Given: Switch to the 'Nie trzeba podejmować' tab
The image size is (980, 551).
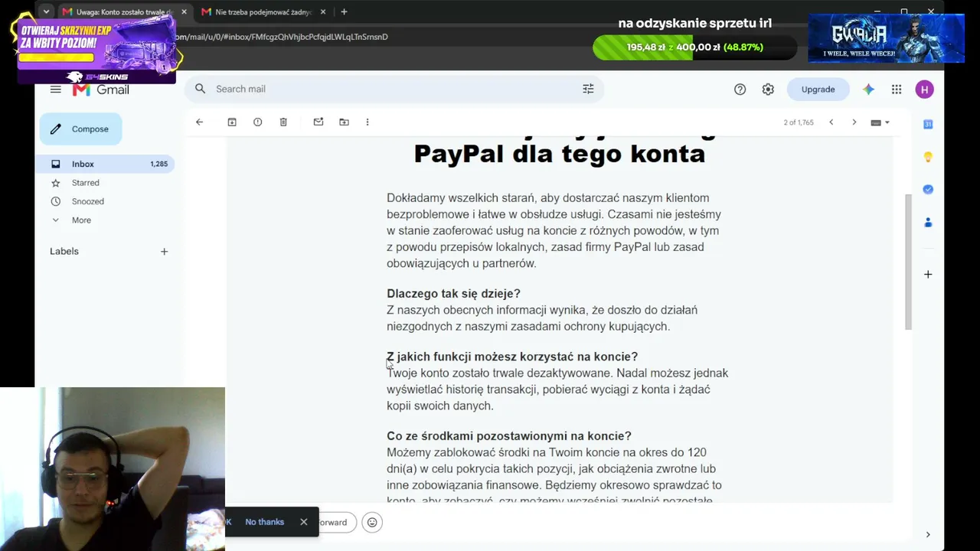Looking at the screenshot, I should 263,12.
